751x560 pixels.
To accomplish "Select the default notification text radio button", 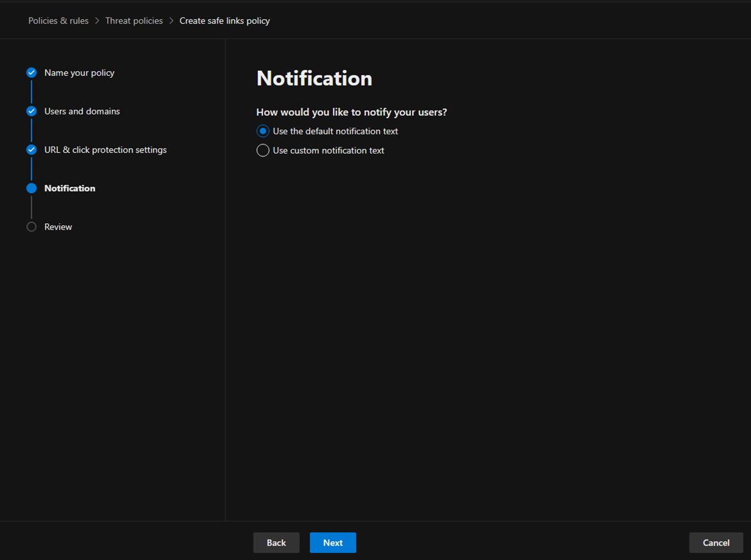I will click(262, 131).
